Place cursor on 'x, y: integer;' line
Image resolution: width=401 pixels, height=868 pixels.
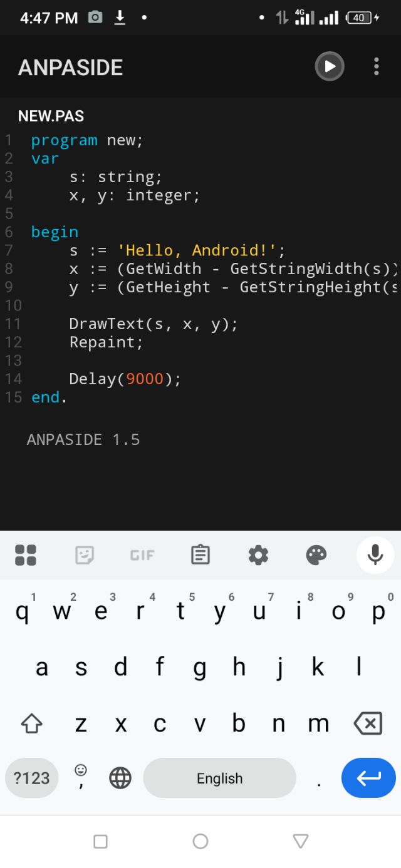[135, 195]
